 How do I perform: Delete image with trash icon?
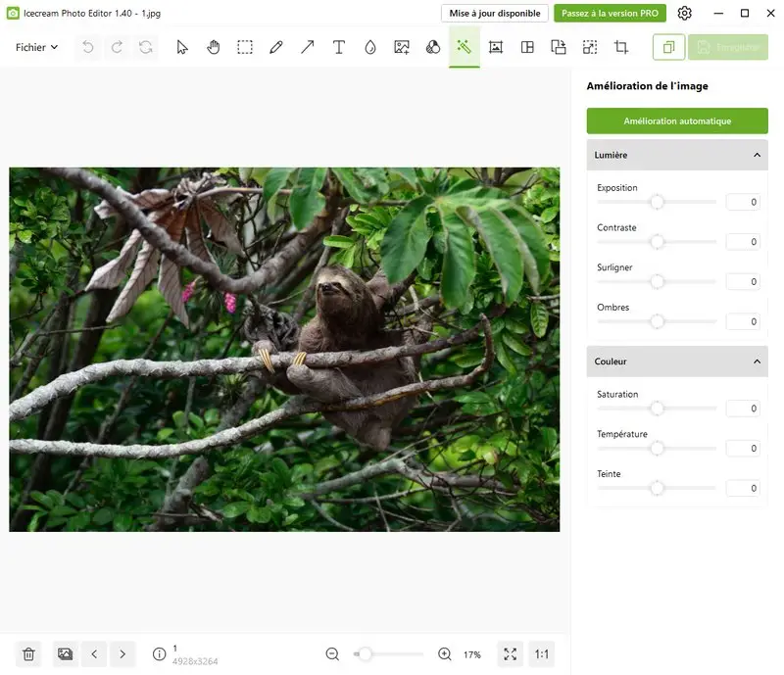click(x=29, y=654)
